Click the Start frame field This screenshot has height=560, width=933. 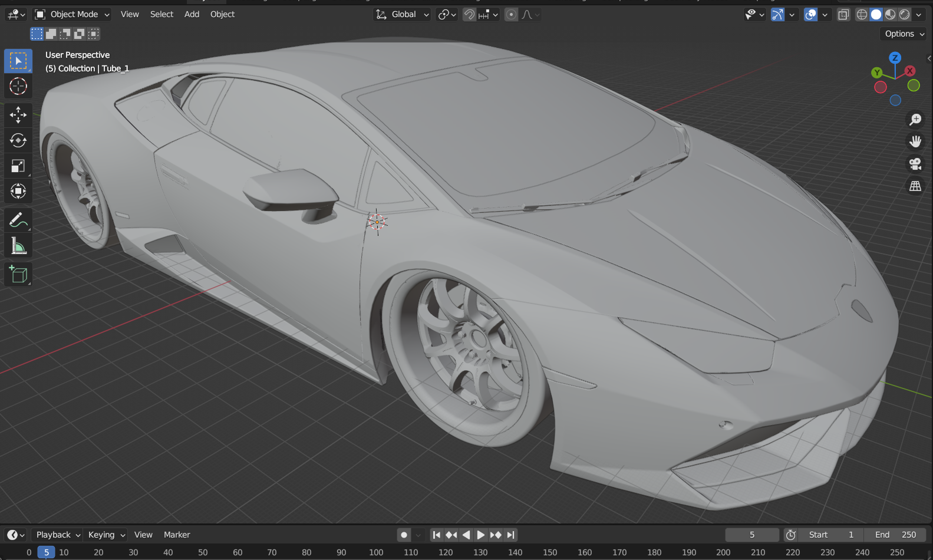[832, 535]
